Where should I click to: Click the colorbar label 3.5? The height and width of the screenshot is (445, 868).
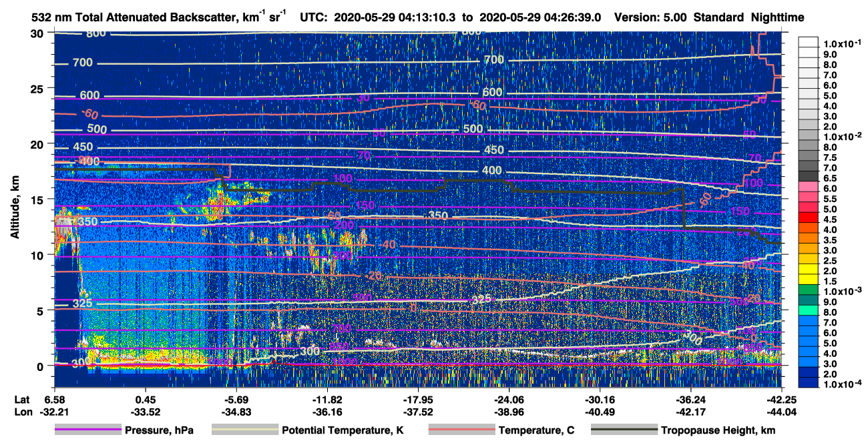tap(830, 240)
